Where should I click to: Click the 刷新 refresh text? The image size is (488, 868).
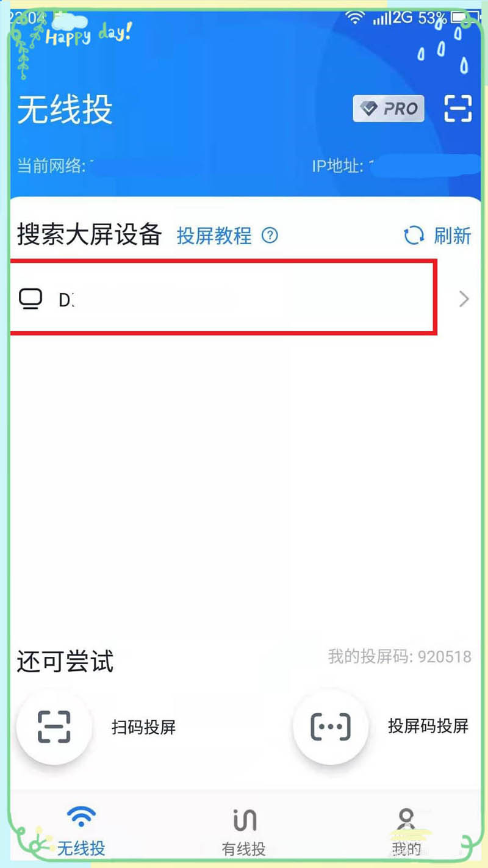click(453, 235)
